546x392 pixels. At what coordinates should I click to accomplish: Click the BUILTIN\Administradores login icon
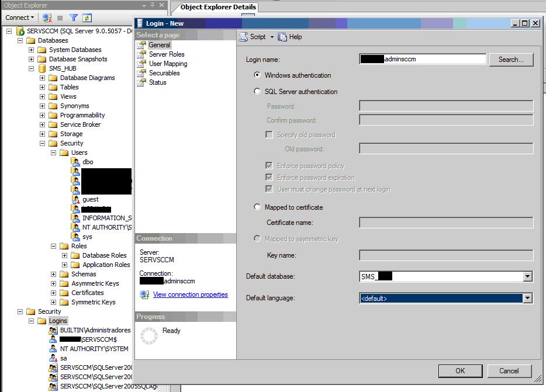pos(53,330)
